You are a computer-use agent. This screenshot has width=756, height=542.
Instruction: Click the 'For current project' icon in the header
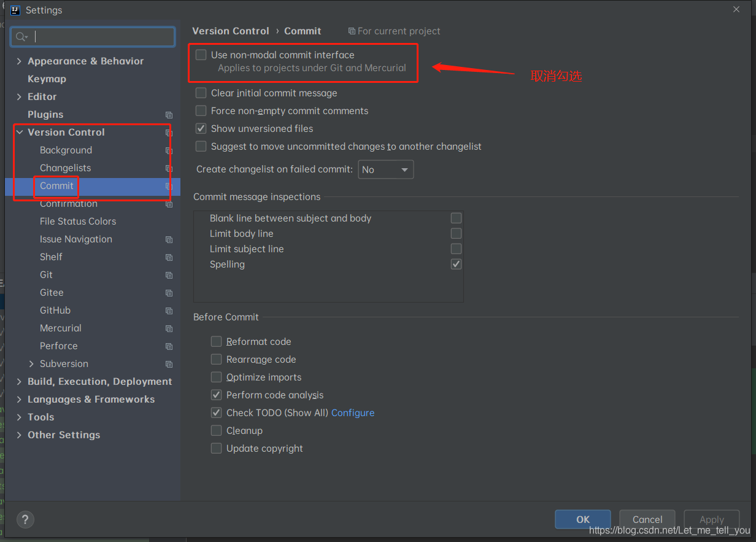[351, 31]
